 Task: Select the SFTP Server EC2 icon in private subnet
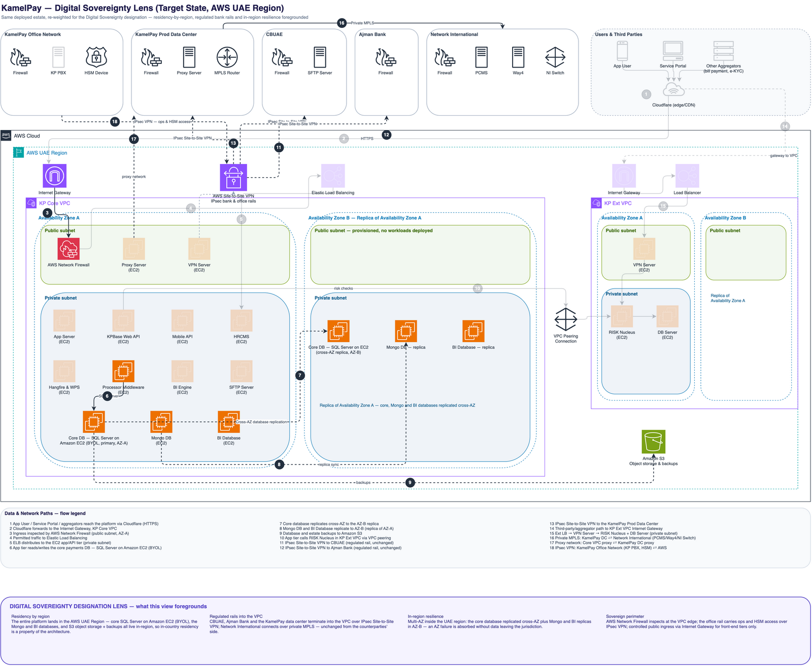[x=242, y=371]
